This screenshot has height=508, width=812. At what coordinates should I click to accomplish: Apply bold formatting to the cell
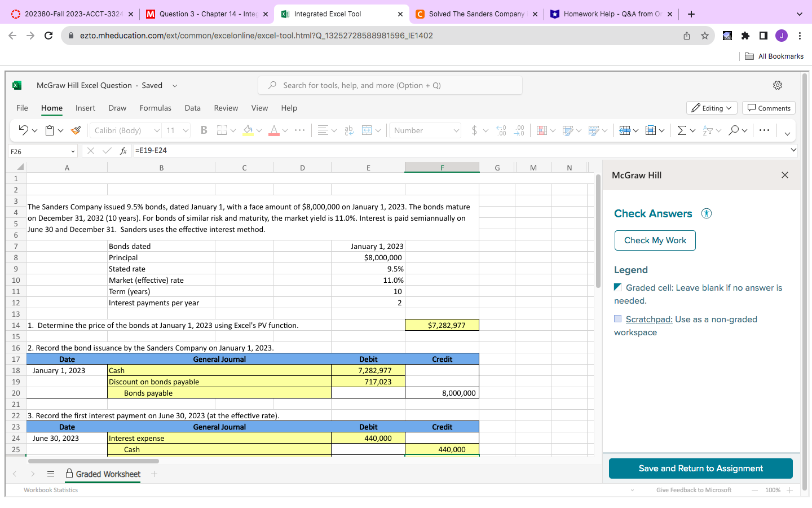click(204, 130)
